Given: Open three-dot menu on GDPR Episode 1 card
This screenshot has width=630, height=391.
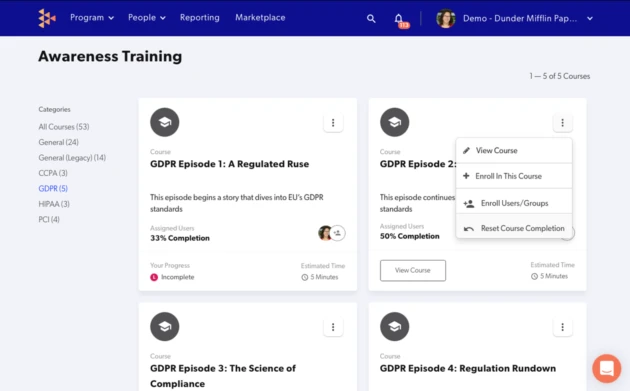Looking at the screenshot, I should click(x=333, y=123).
